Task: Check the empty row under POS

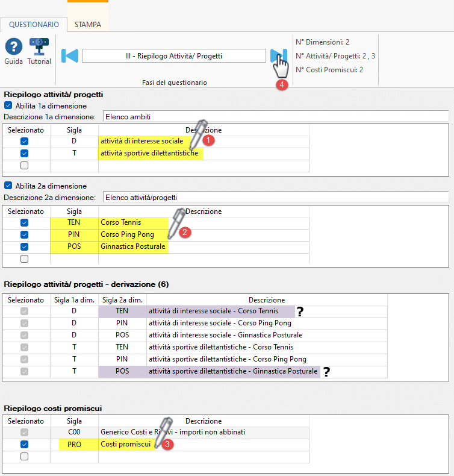Action: 24,258
